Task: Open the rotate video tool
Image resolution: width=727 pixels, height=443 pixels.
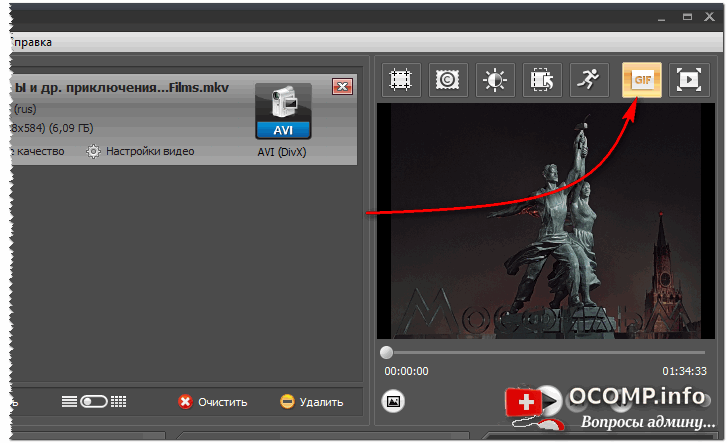Action: [x=542, y=80]
